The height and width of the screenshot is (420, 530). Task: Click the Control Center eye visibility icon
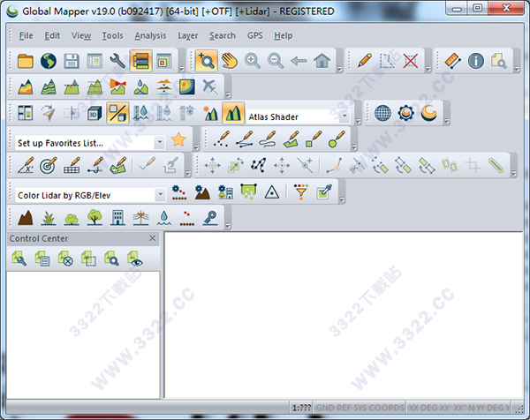tap(134, 259)
